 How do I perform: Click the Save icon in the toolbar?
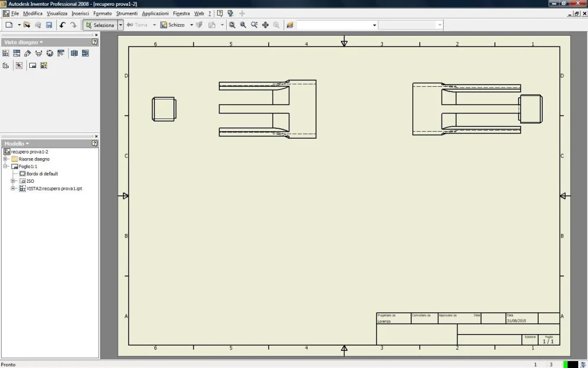point(49,25)
